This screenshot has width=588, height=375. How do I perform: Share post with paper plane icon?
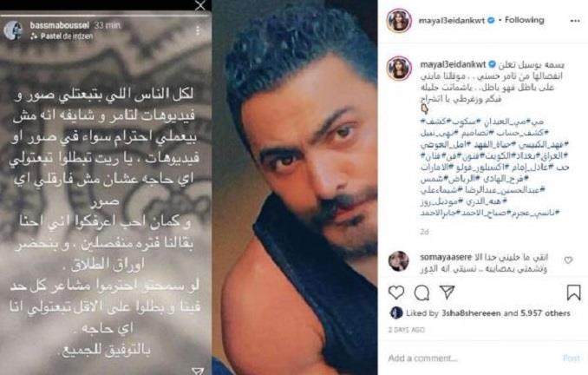tap(447, 292)
